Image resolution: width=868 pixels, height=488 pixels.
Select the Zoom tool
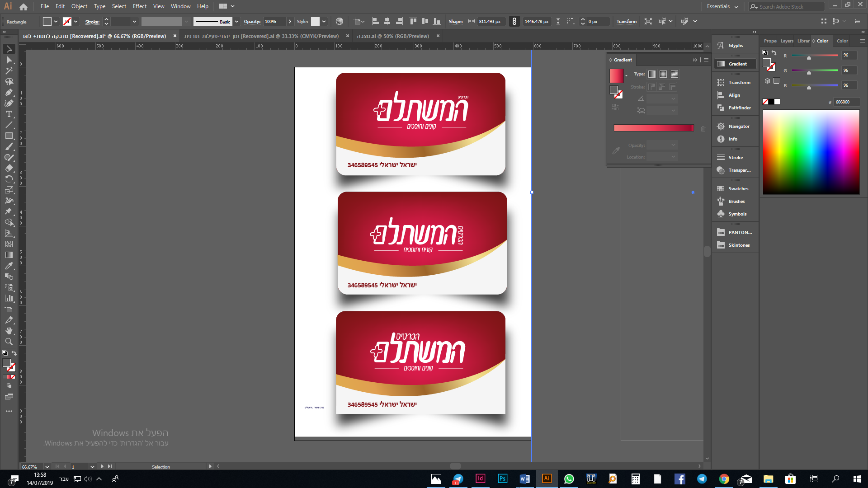[x=9, y=342]
